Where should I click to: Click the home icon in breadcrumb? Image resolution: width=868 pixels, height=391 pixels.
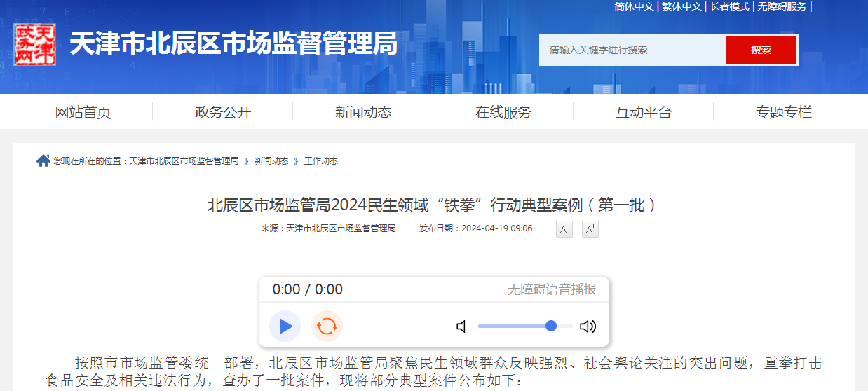click(43, 160)
